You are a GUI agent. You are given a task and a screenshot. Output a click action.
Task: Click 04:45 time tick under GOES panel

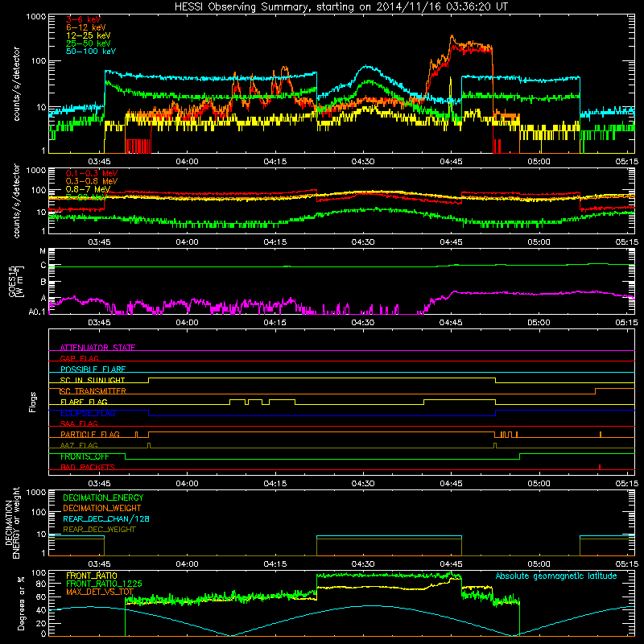(451, 323)
